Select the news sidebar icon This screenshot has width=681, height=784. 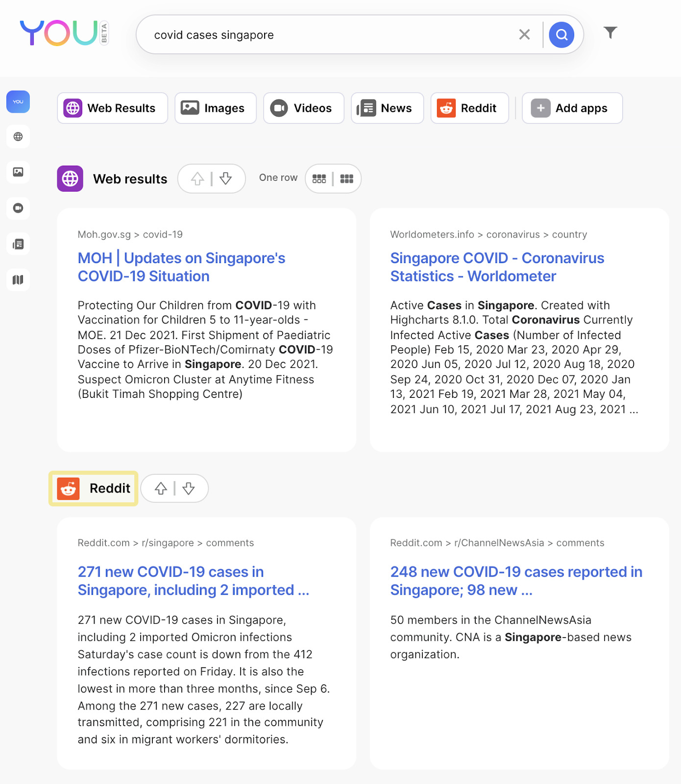point(18,244)
